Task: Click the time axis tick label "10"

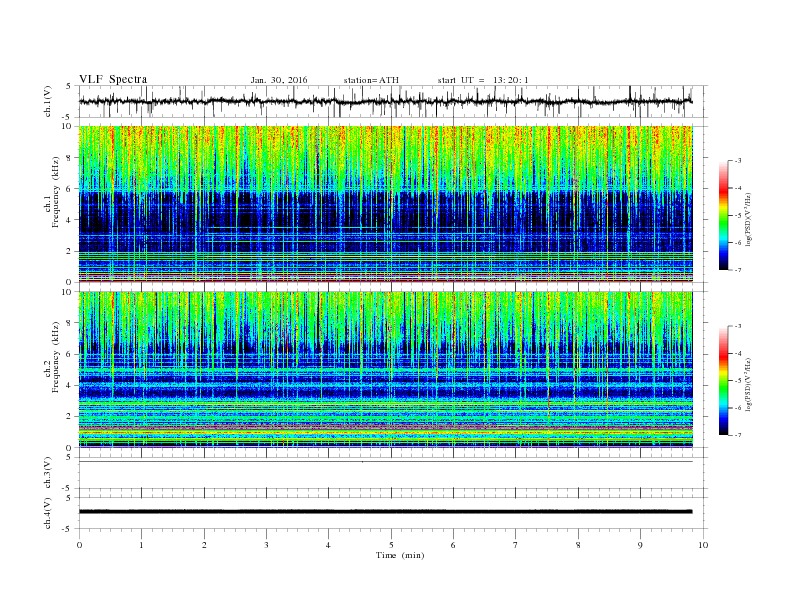Action: click(x=703, y=545)
